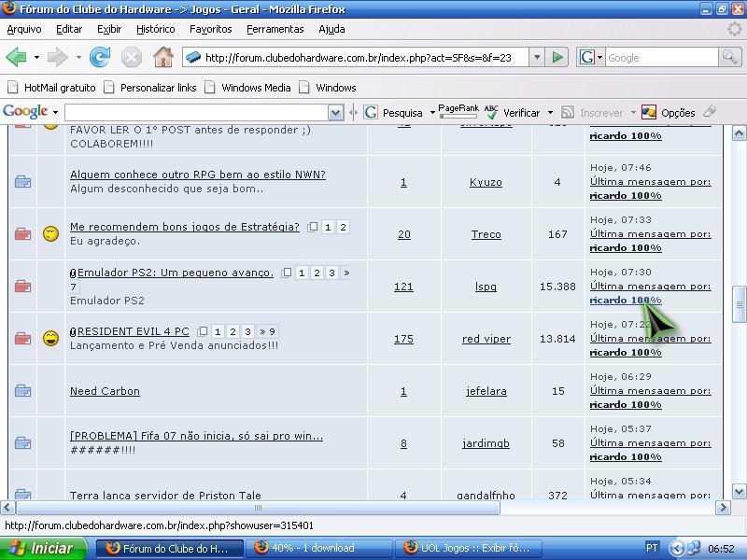Click the Verificar spelling check icon
Image resolution: width=747 pixels, height=560 pixels.
point(491,112)
